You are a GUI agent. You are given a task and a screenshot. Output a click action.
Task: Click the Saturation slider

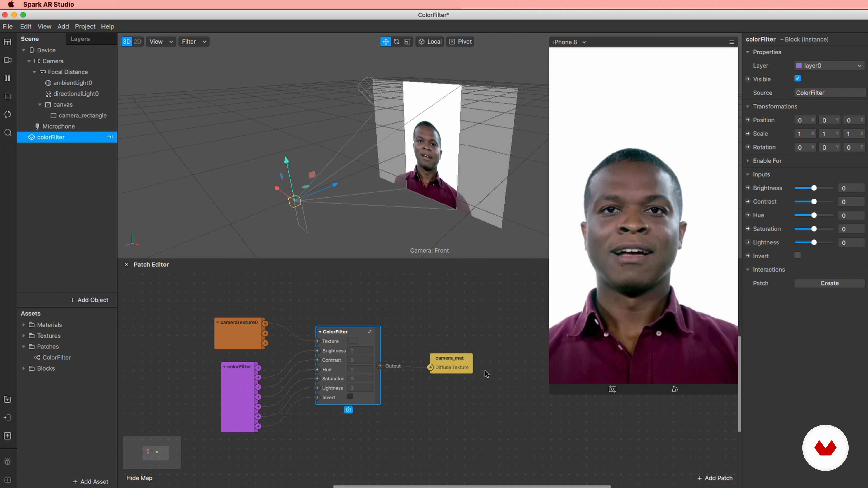(x=814, y=229)
